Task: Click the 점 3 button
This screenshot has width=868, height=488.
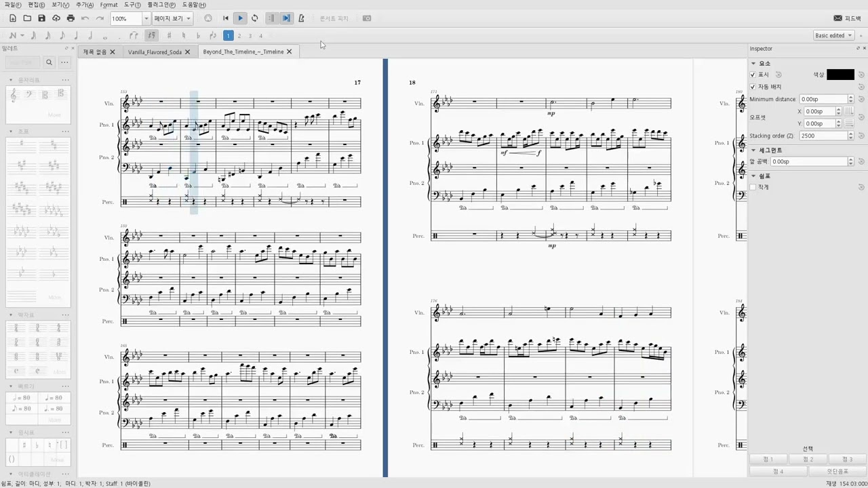Action: click(847, 460)
